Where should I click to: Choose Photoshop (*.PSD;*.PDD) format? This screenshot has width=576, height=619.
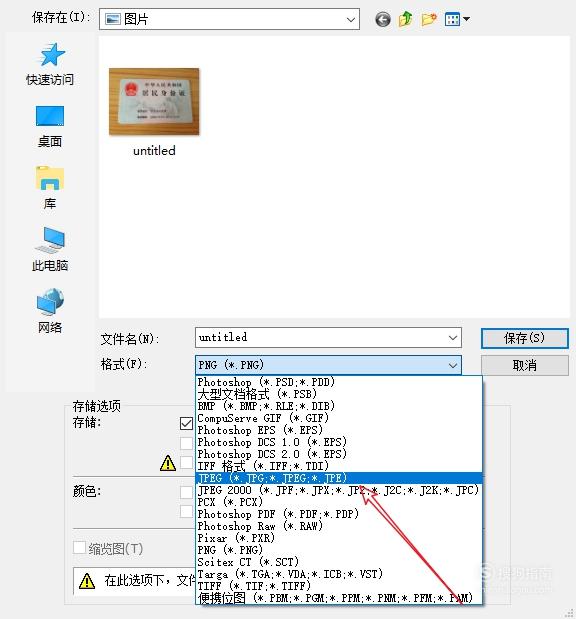(339, 382)
